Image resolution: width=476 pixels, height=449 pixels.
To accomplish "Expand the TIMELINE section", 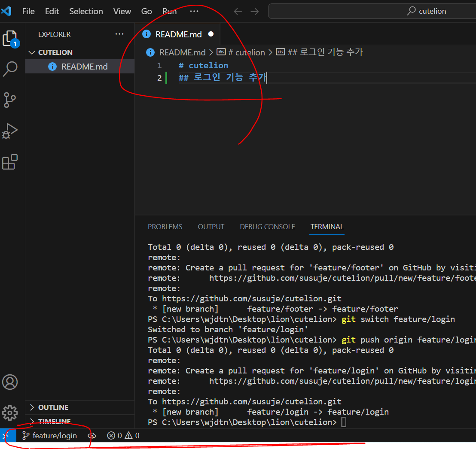I will (x=54, y=422).
